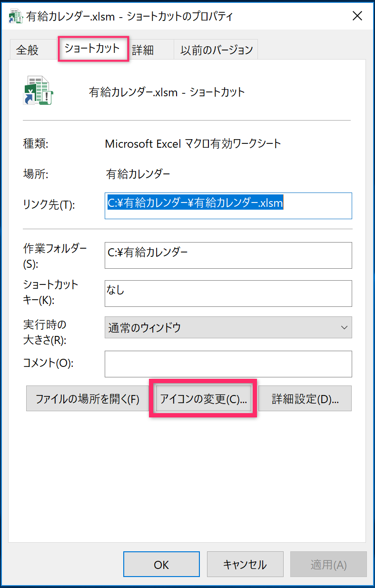Click the large Excel shortcut file icon
375x588 pixels.
click(x=38, y=91)
